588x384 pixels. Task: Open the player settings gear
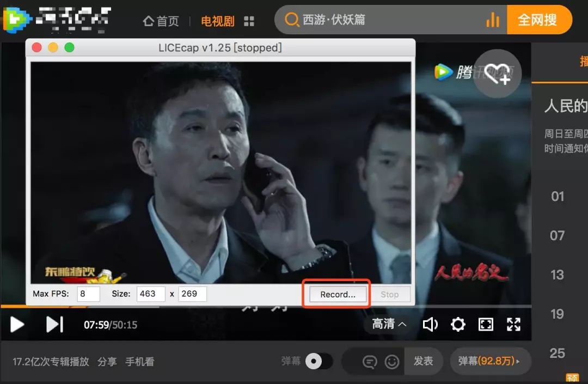[x=458, y=324]
